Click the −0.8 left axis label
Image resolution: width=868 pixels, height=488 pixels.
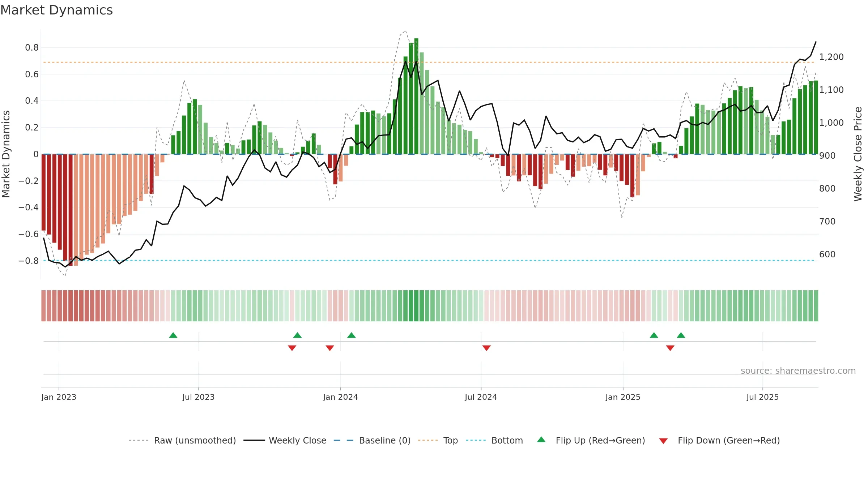pyautogui.click(x=29, y=261)
